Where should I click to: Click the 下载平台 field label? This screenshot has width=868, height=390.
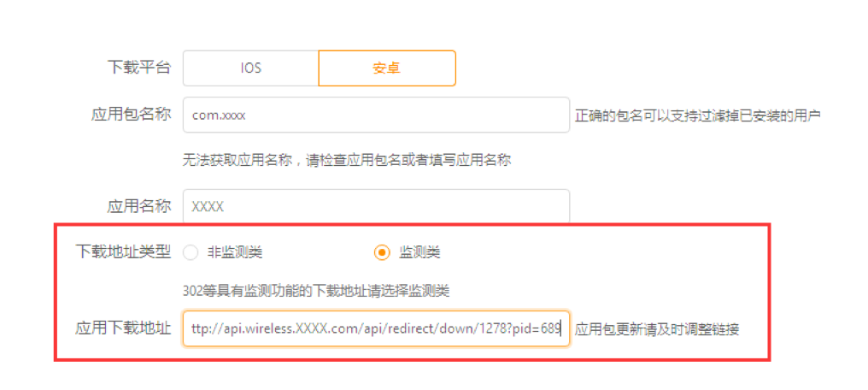tap(138, 68)
